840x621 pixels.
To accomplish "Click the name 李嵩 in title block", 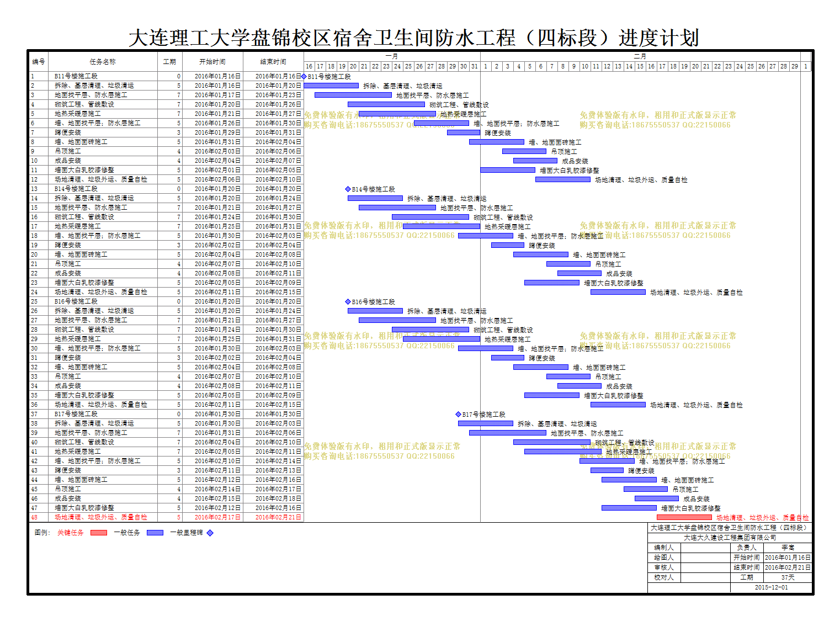I will pos(788,548).
